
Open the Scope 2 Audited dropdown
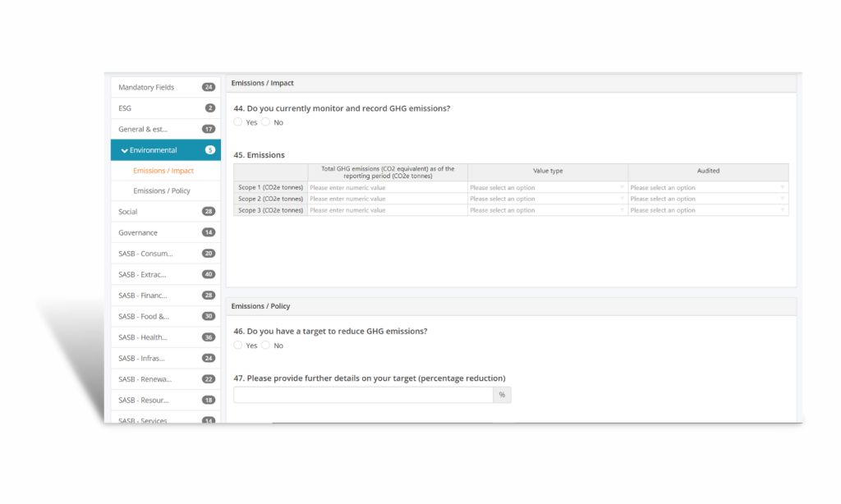[x=707, y=199]
